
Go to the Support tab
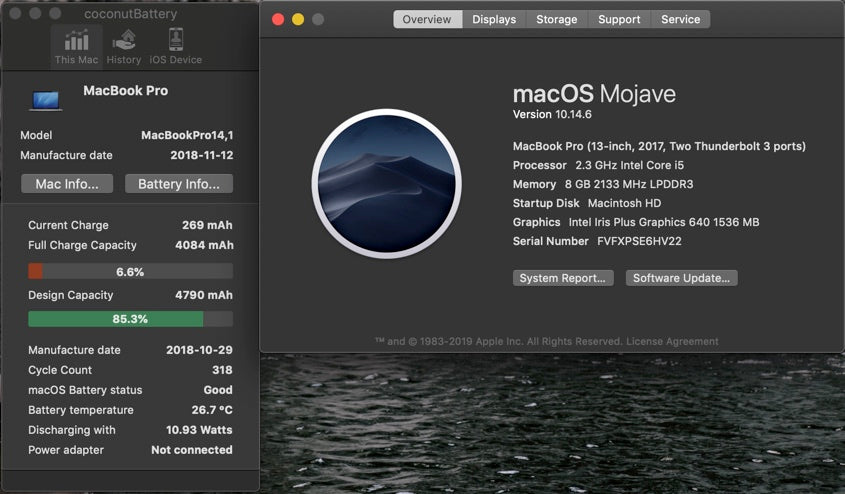pos(619,19)
